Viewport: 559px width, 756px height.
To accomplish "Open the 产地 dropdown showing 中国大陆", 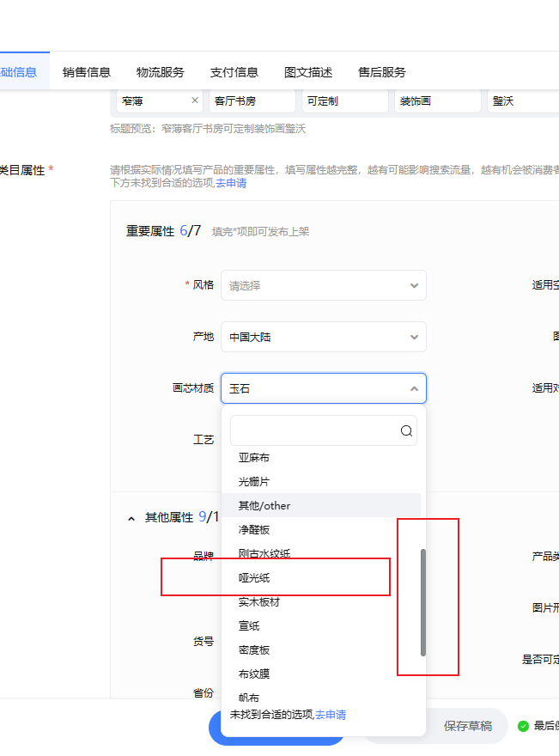I will click(x=324, y=337).
